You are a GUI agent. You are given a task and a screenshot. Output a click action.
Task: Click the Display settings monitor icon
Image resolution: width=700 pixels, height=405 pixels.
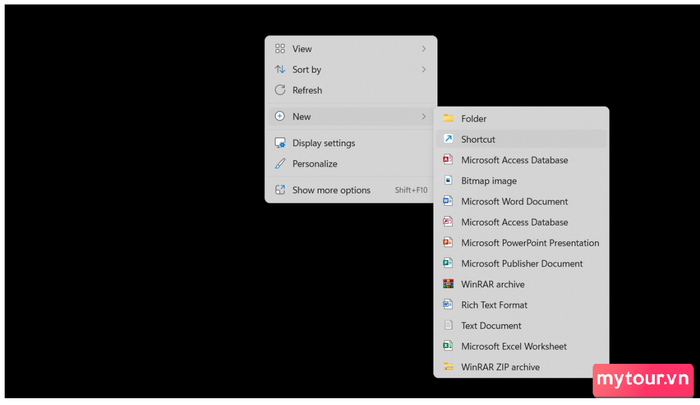tap(280, 143)
